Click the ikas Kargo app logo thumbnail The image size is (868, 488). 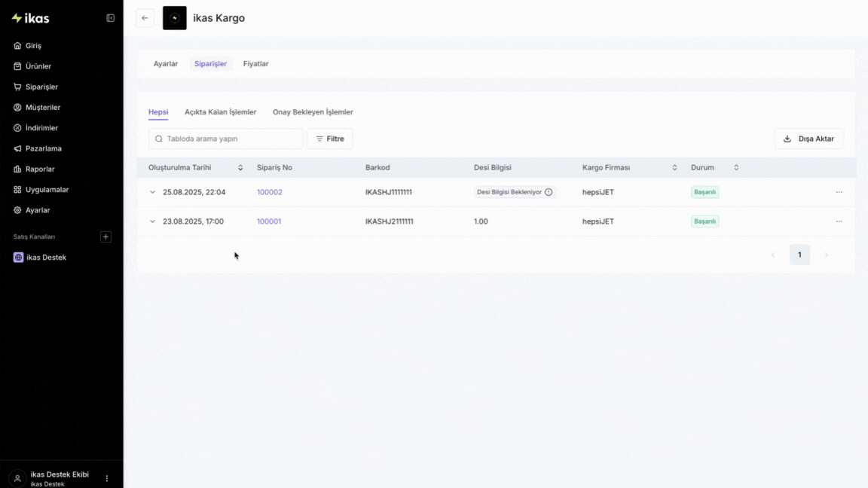pos(175,18)
